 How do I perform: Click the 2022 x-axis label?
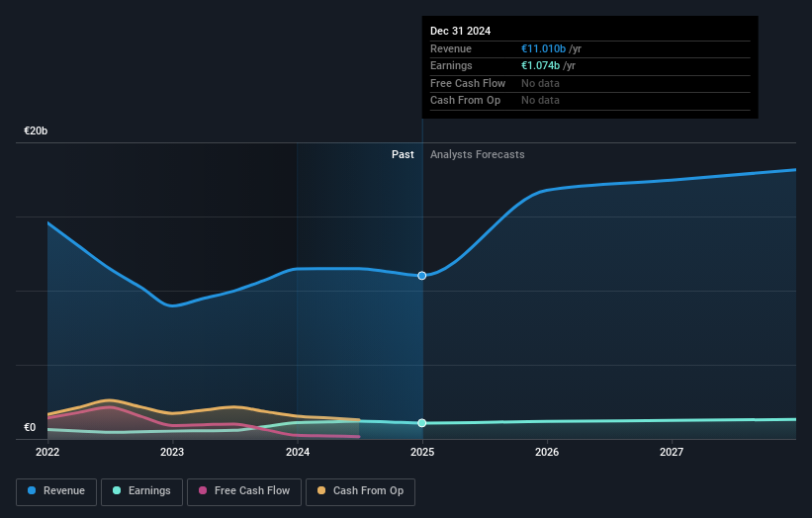[x=47, y=453]
